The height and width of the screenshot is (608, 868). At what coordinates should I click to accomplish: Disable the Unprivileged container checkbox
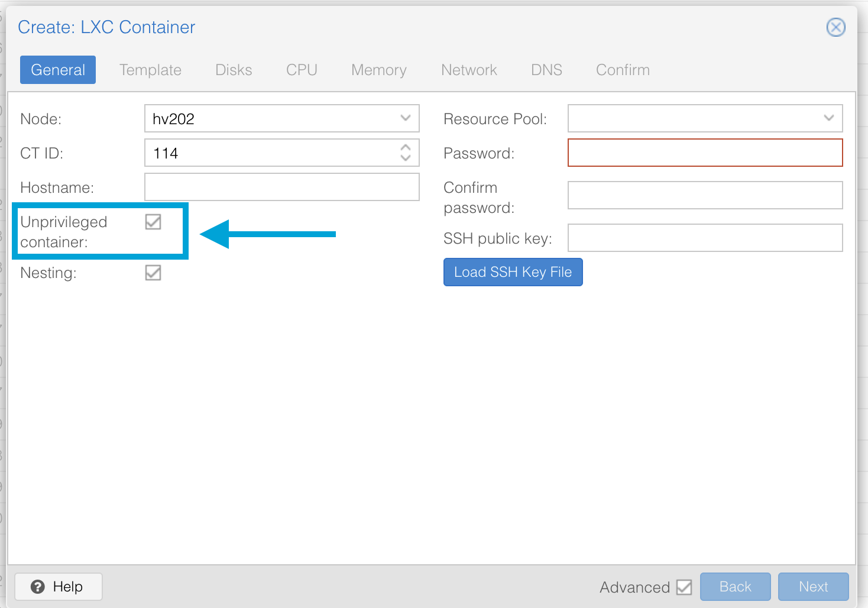(153, 222)
